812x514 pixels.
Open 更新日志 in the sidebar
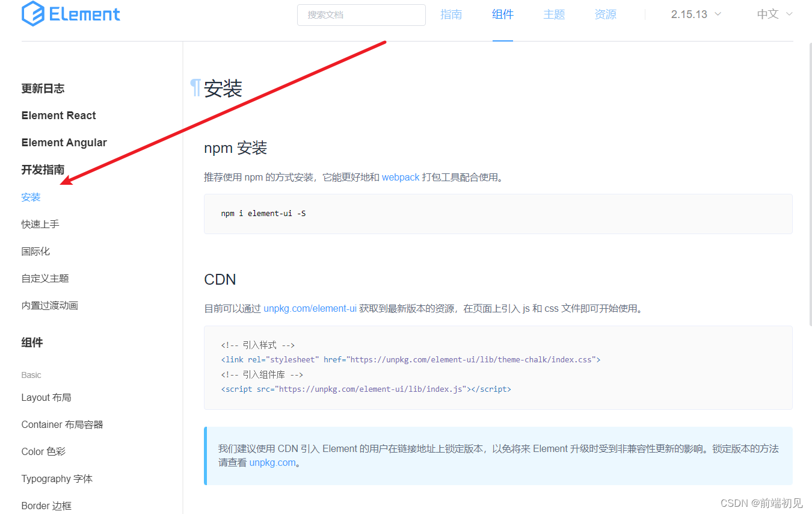(43, 88)
